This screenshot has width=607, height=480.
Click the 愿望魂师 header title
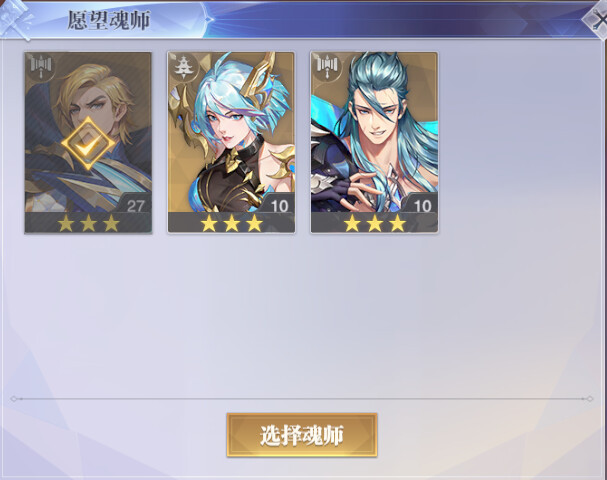click(x=109, y=21)
